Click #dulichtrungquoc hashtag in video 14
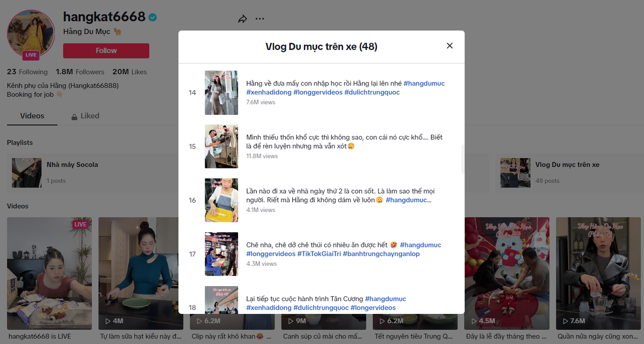The height and width of the screenshot is (344, 644). pos(372,92)
